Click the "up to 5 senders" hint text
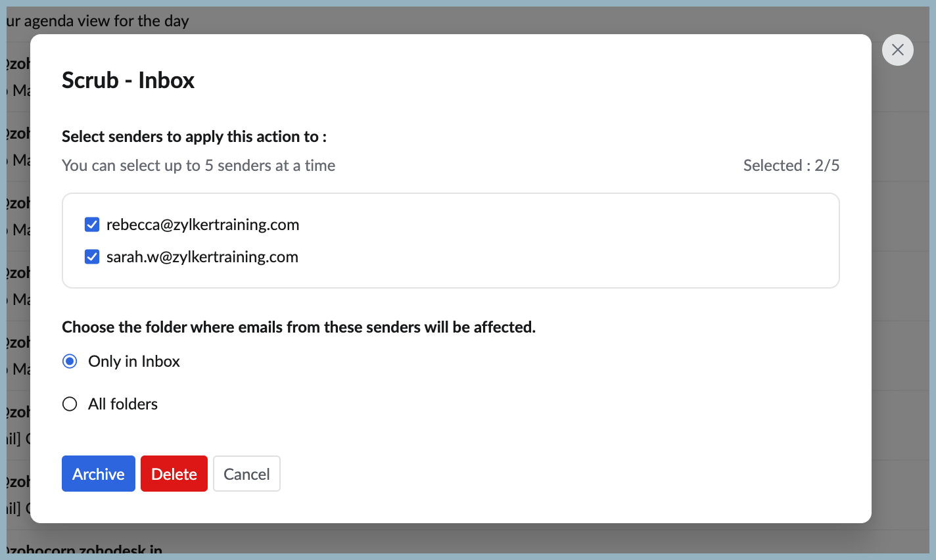Screen dimensions: 936x560 198,166
